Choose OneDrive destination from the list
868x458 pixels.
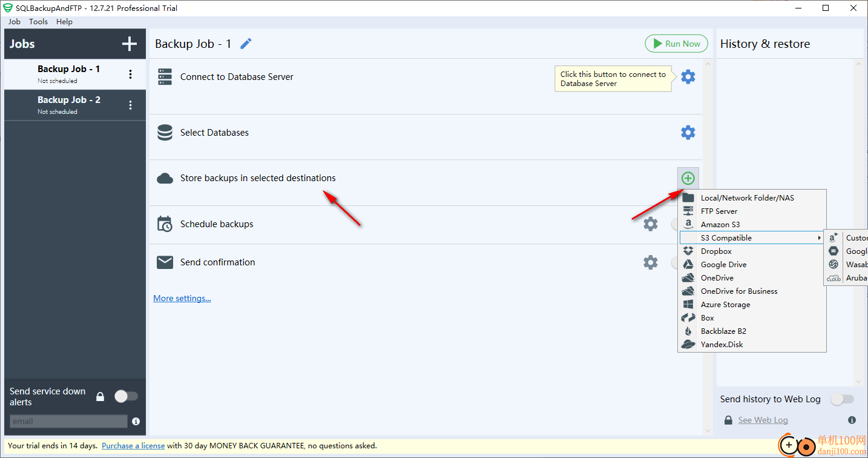(x=752, y=278)
